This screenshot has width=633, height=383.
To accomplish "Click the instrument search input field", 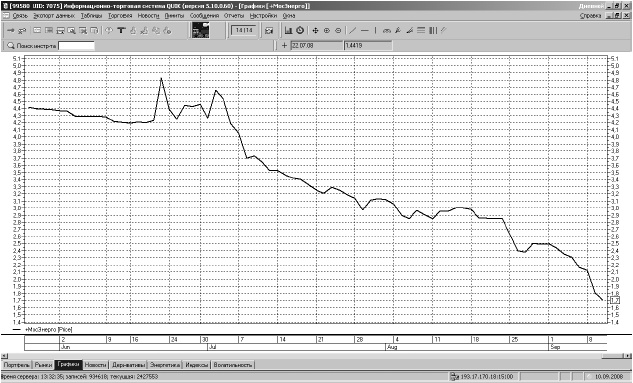I will [x=76, y=46].
